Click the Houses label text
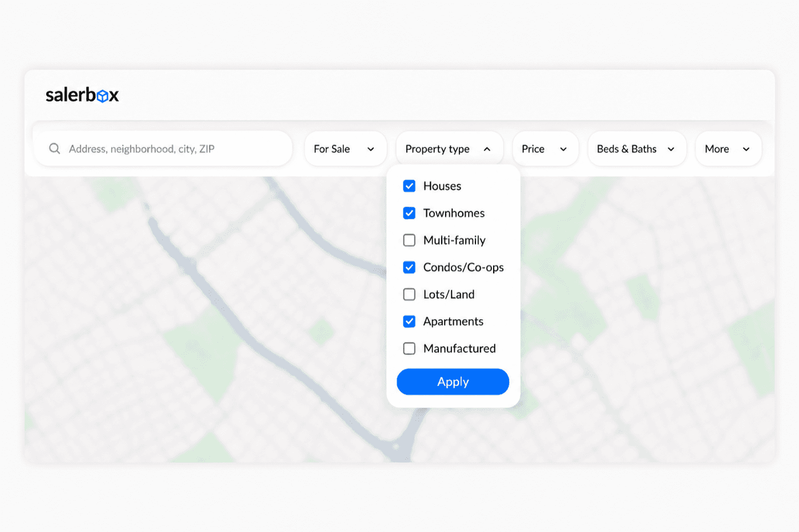799x532 pixels. click(442, 186)
